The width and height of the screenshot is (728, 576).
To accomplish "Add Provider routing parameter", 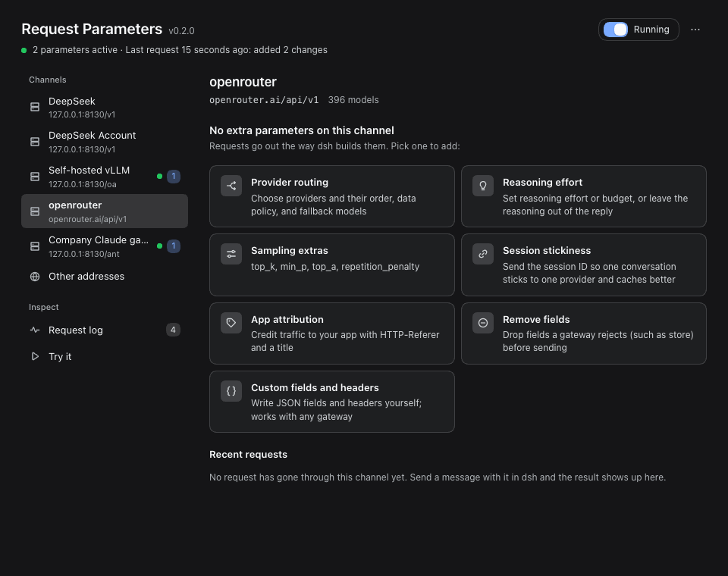I will pos(332,196).
